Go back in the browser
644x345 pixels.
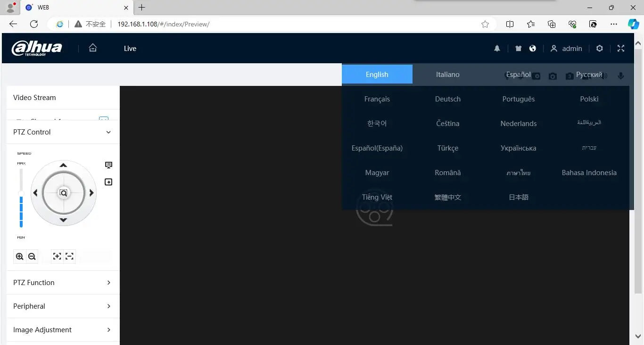pyautogui.click(x=13, y=24)
